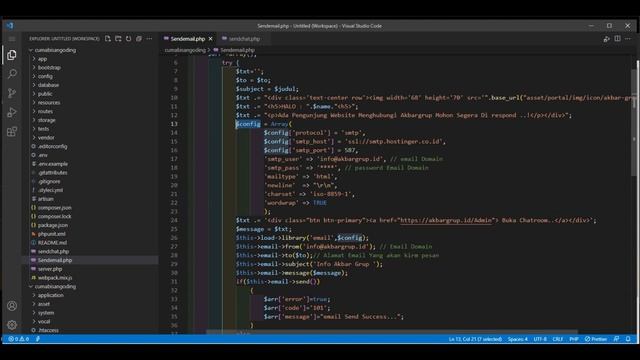Expand the storage folder

[47, 120]
